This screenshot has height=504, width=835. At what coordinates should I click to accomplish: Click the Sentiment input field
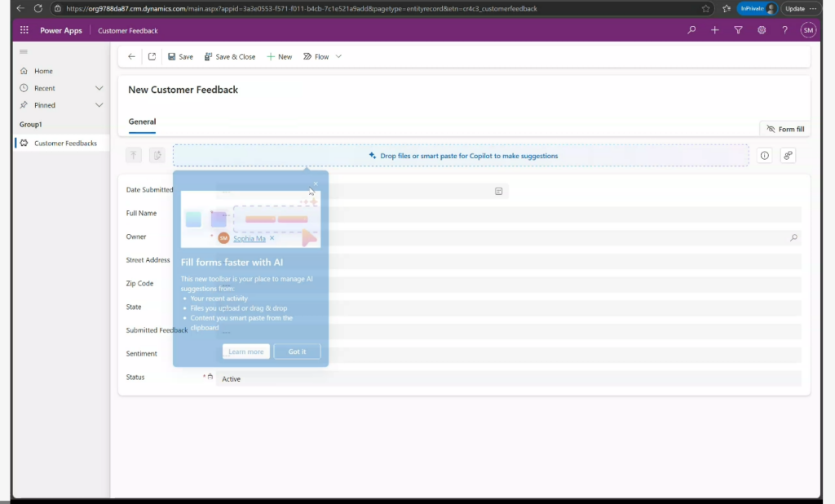pos(509,355)
